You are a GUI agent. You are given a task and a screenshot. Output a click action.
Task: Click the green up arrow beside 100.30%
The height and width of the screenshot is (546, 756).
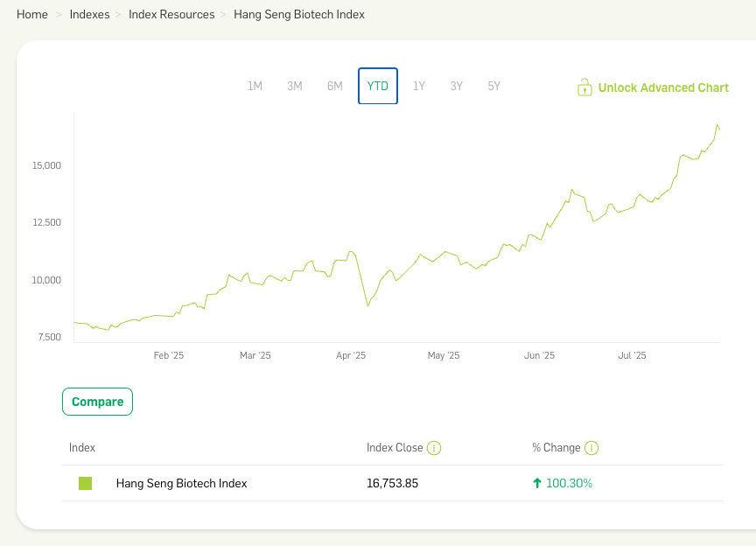point(536,483)
